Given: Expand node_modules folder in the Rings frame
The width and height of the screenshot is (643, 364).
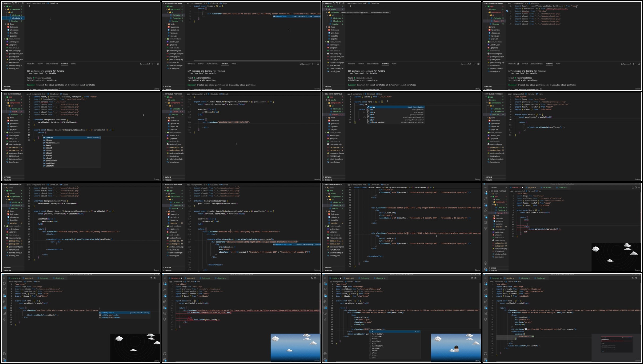Looking at the screenshot, I should pos(165,39).
